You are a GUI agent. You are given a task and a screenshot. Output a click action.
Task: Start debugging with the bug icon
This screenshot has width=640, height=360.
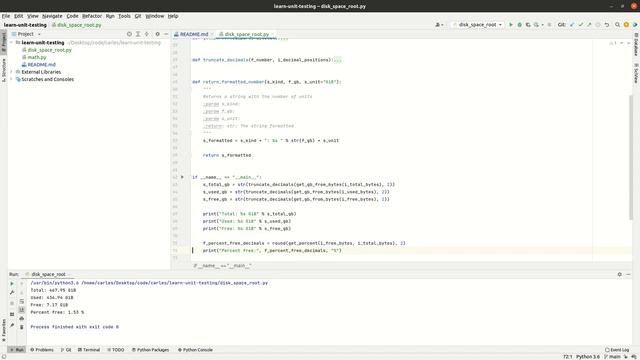pos(520,25)
